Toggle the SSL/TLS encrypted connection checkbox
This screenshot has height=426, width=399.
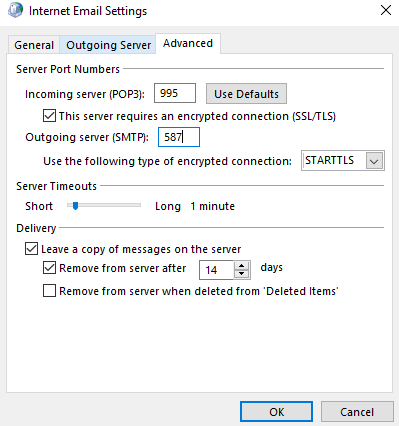pyautogui.click(x=49, y=116)
